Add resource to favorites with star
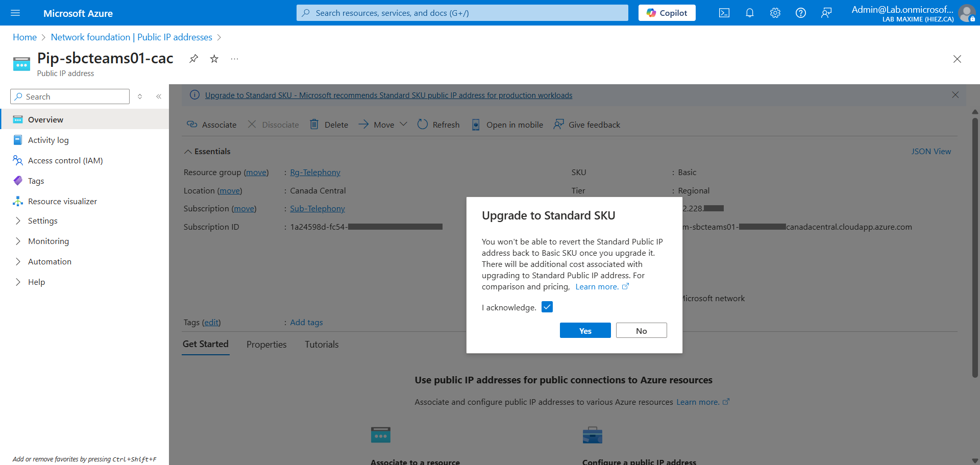980x465 pixels. click(214, 59)
